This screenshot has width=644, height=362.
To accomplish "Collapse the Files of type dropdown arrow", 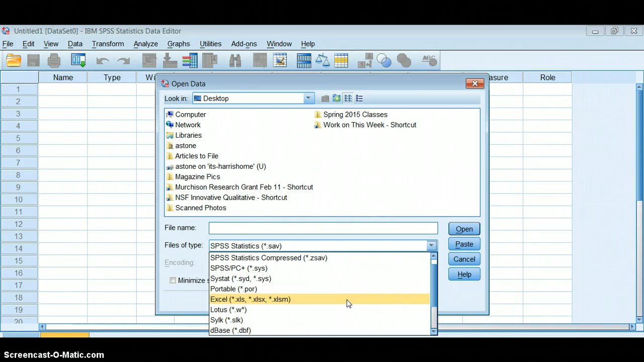I will point(431,246).
